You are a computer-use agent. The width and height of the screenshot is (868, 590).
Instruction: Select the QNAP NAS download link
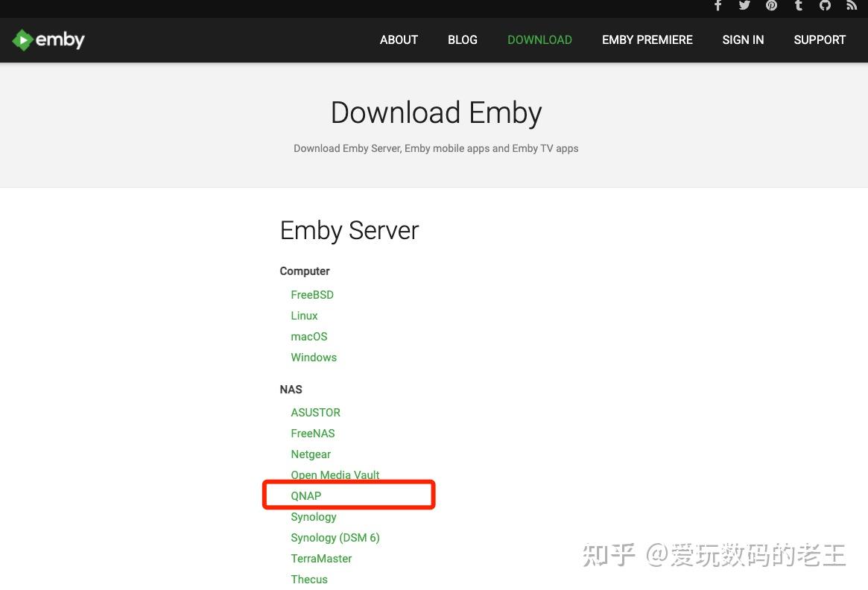[x=306, y=495]
